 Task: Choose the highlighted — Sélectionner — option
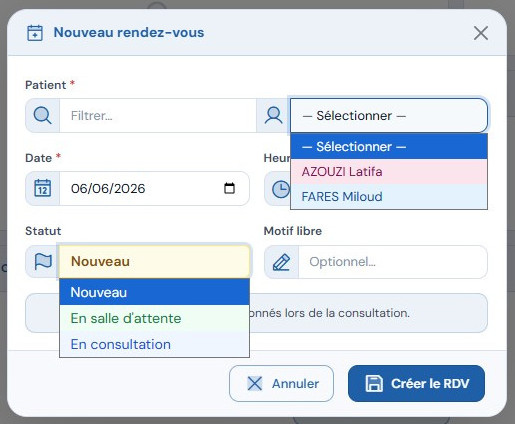[x=389, y=146]
